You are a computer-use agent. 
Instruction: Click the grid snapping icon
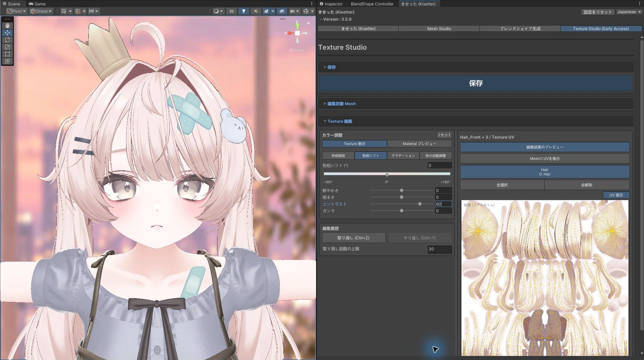click(x=78, y=11)
